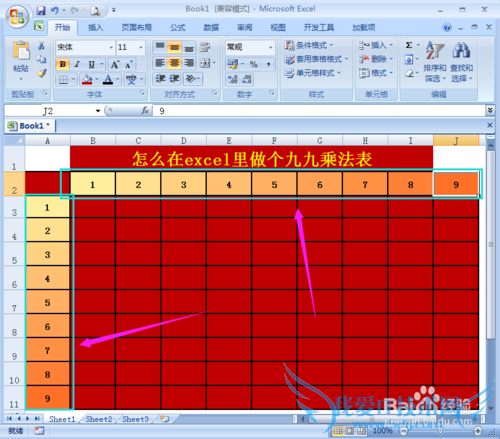Expand 套用表格格式 table format menu
Screen dimensions: 500x439
[x=317, y=59]
